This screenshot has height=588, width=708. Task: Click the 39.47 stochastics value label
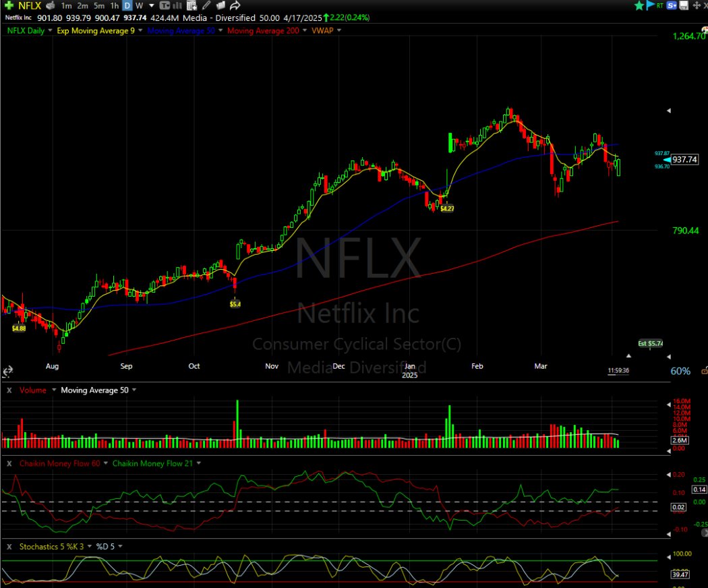coord(680,575)
